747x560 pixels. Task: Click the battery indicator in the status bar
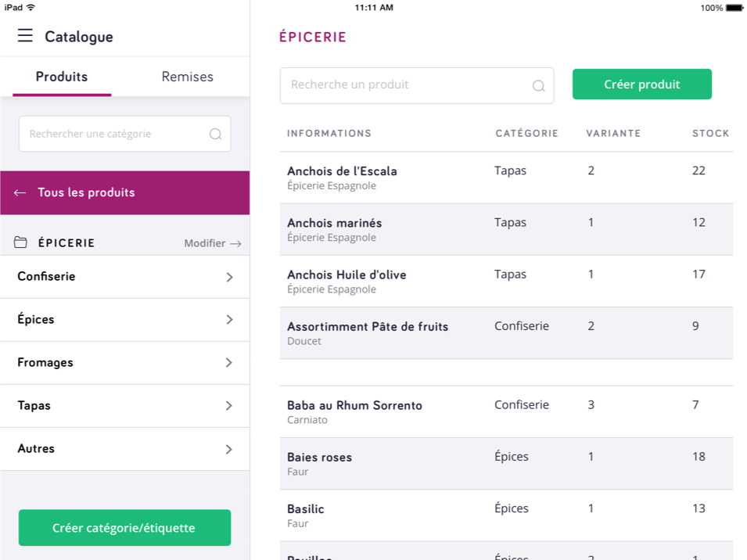click(x=734, y=7)
